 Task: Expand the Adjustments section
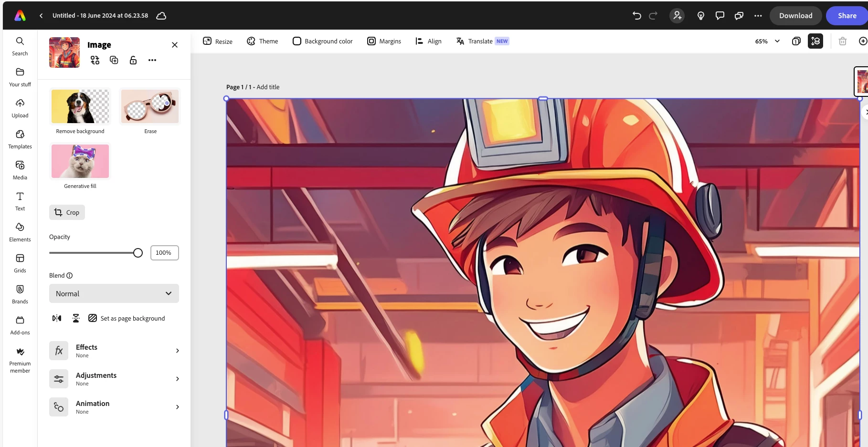coord(114,379)
